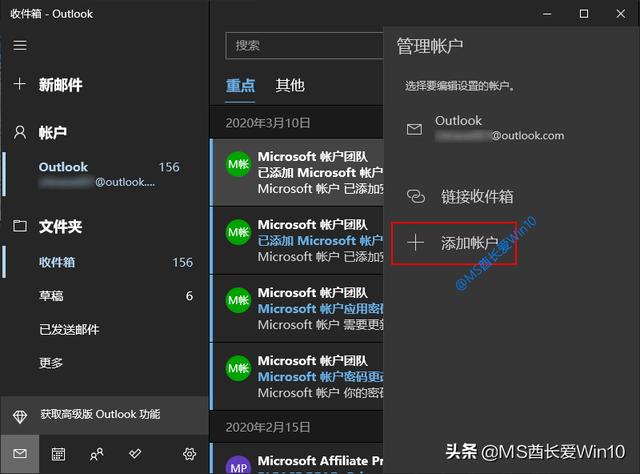Open the 文件夹 folders heading

coord(60,227)
